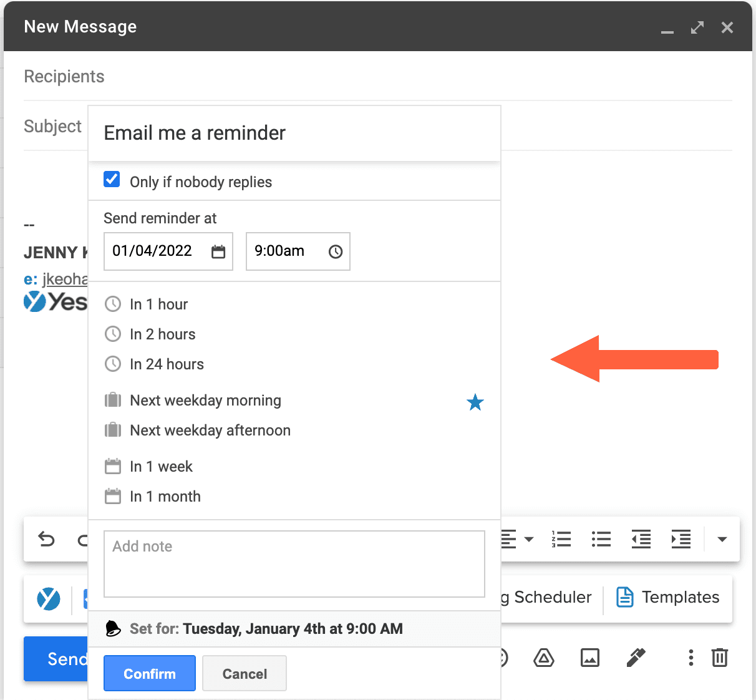This screenshot has width=756, height=700.
Task: Click the numbered list icon
Action: (x=561, y=539)
